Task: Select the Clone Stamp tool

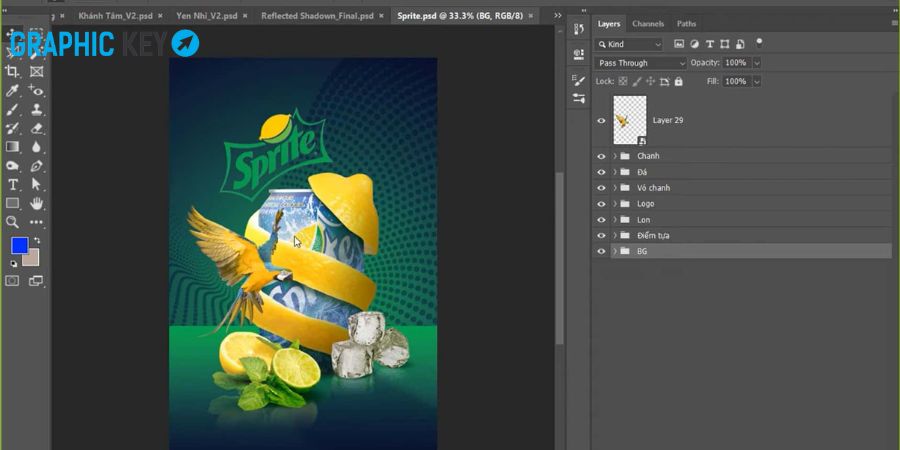Action: click(x=37, y=109)
